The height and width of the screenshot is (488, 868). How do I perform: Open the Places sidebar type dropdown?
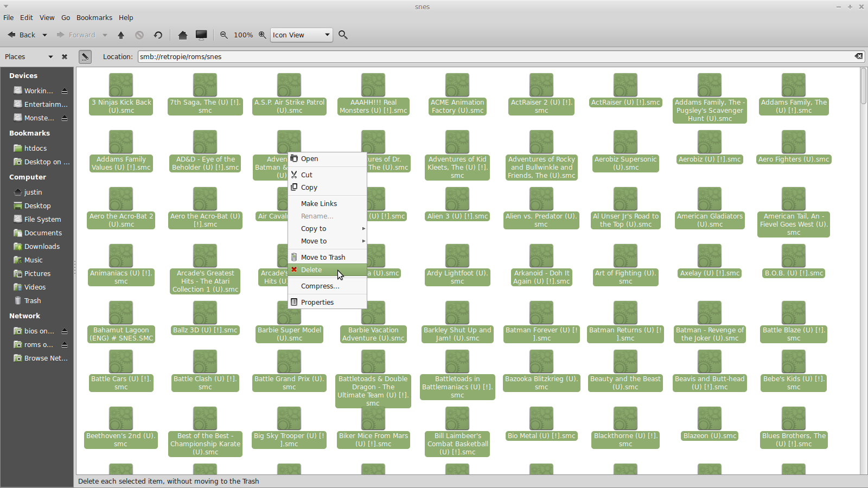pyautogui.click(x=50, y=56)
